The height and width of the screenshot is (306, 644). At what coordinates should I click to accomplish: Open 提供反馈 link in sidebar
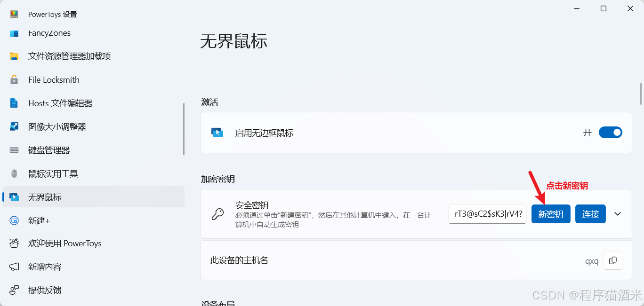pos(93,290)
